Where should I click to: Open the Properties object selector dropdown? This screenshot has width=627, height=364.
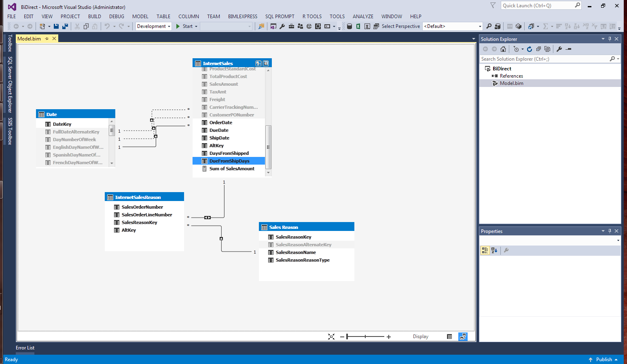[x=618, y=241]
